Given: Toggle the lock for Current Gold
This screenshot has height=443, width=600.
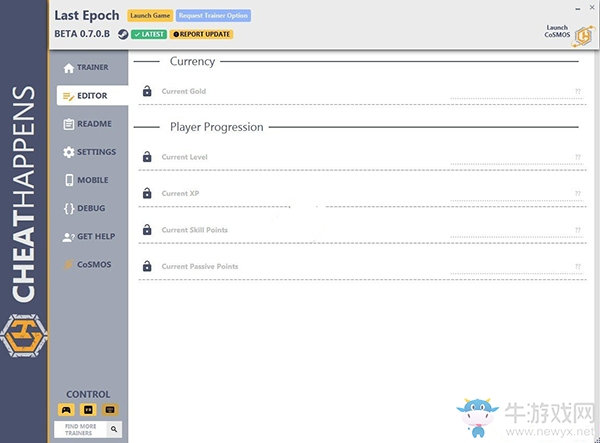Looking at the screenshot, I should (x=147, y=91).
